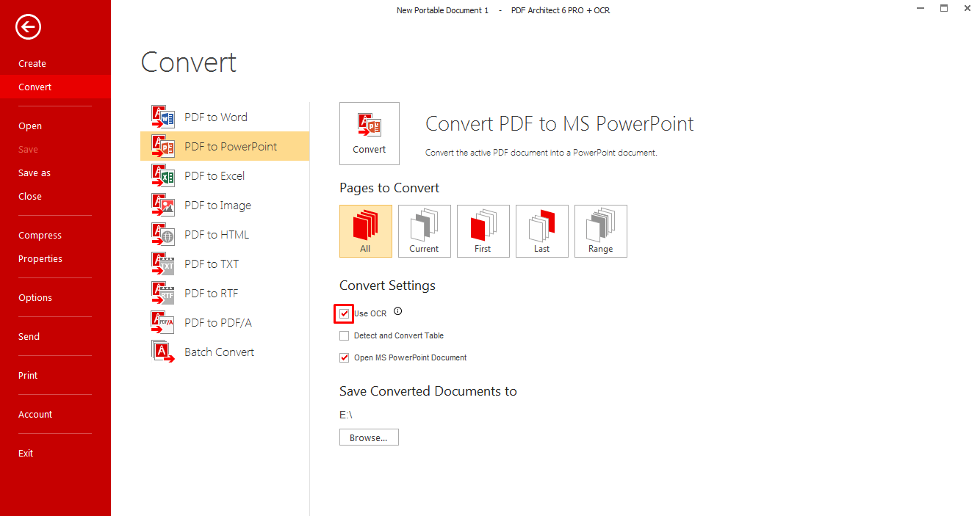Go back using the circled arrow icon

(28, 28)
